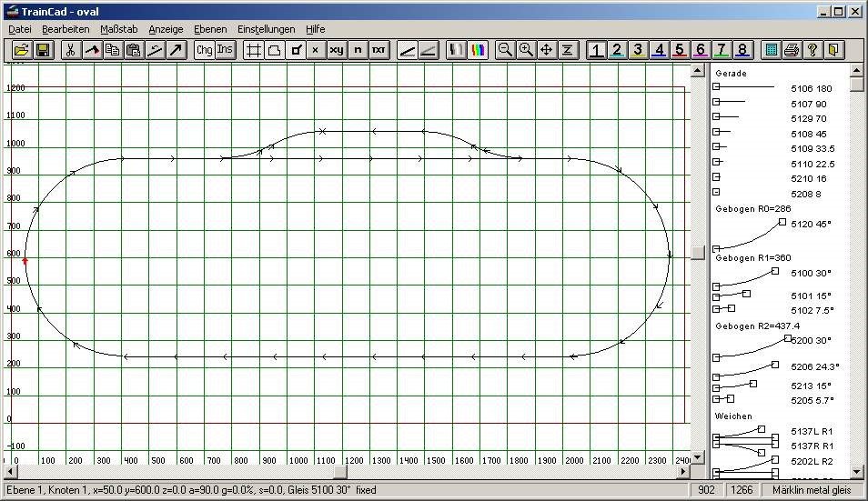Image resolution: width=868 pixels, height=501 pixels.
Task: Click the diagonal arrow tool icon
Action: pyautogui.click(x=176, y=50)
